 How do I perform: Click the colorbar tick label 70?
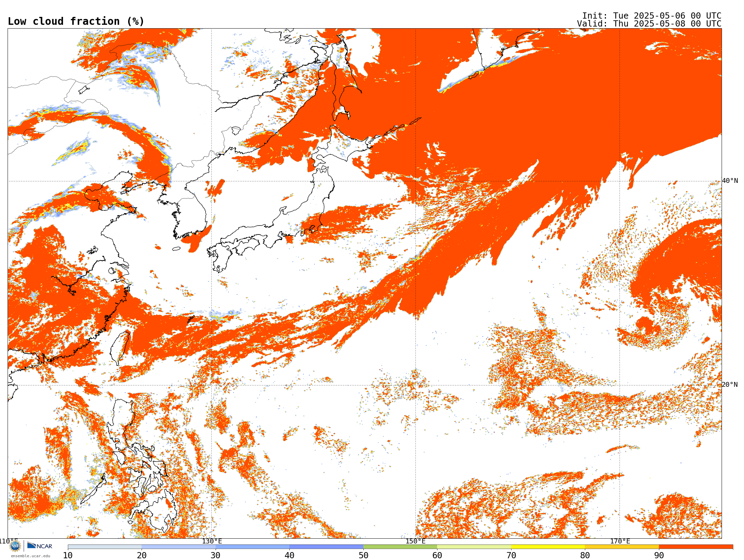click(511, 556)
